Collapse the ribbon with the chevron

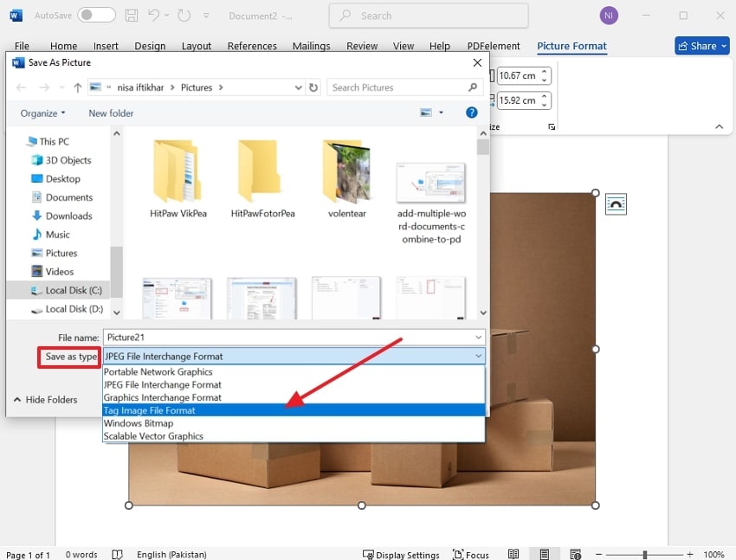point(719,126)
